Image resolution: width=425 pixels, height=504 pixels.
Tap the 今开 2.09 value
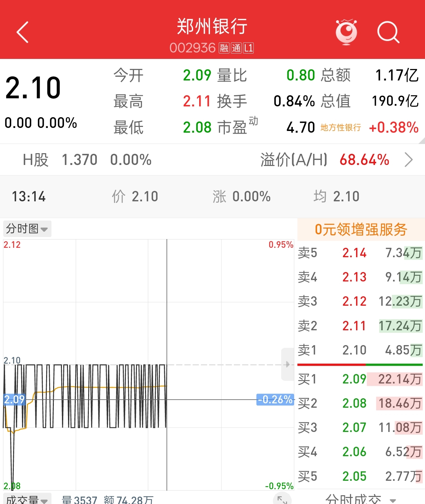[197, 75]
